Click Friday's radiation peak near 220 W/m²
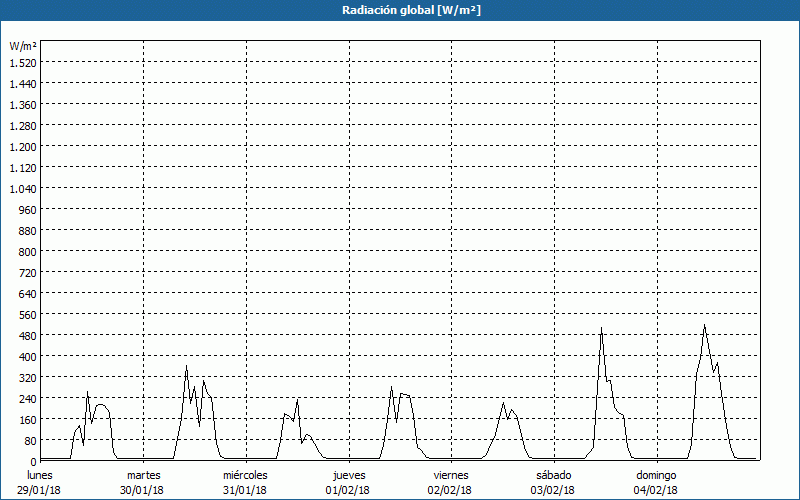This screenshot has width=800, height=500. tap(503, 403)
